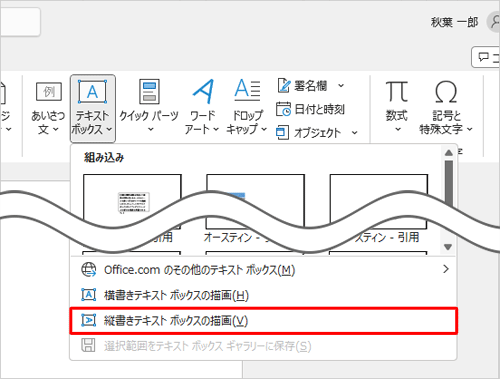This screenshot has width=500, height=379.
Task: Open submenu arrow for Office.com text boxes
Action: point(446,269)
